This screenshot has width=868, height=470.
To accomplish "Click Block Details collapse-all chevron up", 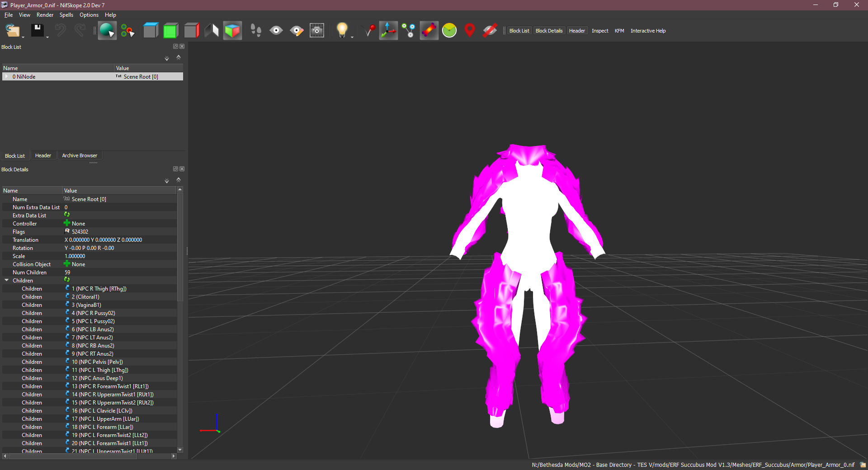I will tap(179, 180).
